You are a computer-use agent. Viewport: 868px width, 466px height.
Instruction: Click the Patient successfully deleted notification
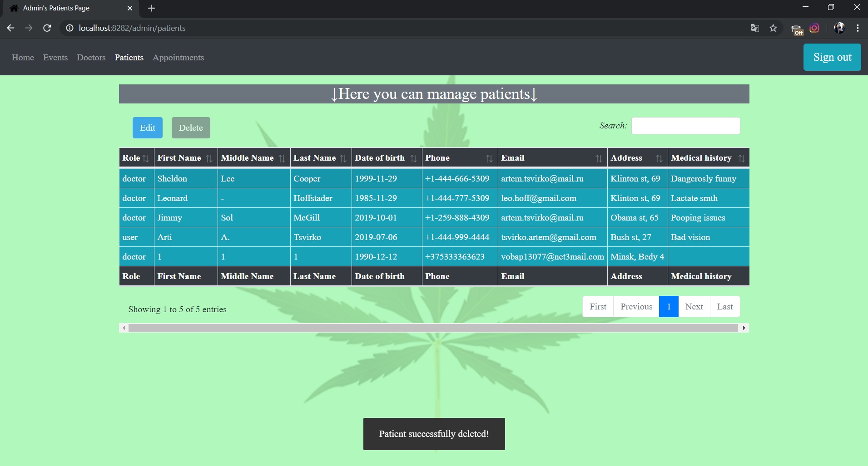434,434
